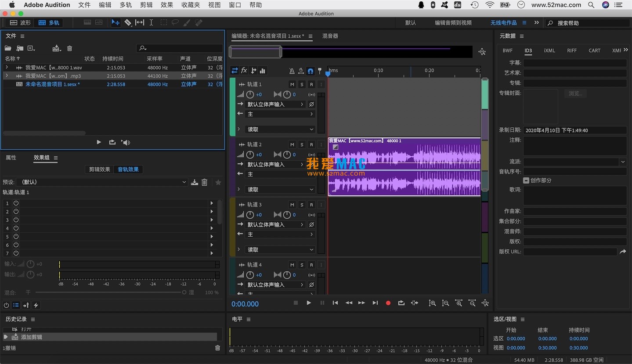Image resolution: width=632 pixels, height=364 pixels.
Task: Click the 艺术家 metadata input field
Action: (x=575, y=73)
